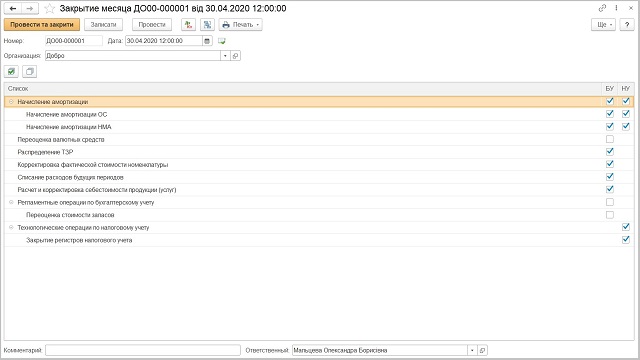Click into the Комментарий input field

click(x=143, y=350)
